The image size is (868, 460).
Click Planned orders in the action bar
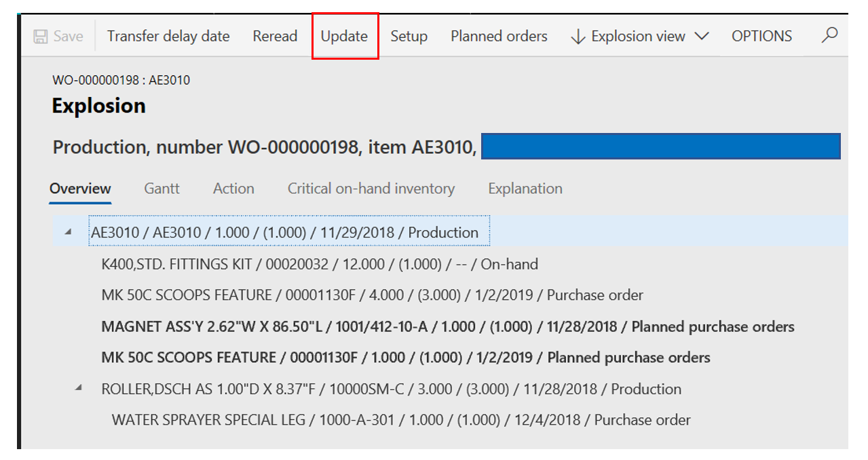pyautogui.click(x=498, y=36)
